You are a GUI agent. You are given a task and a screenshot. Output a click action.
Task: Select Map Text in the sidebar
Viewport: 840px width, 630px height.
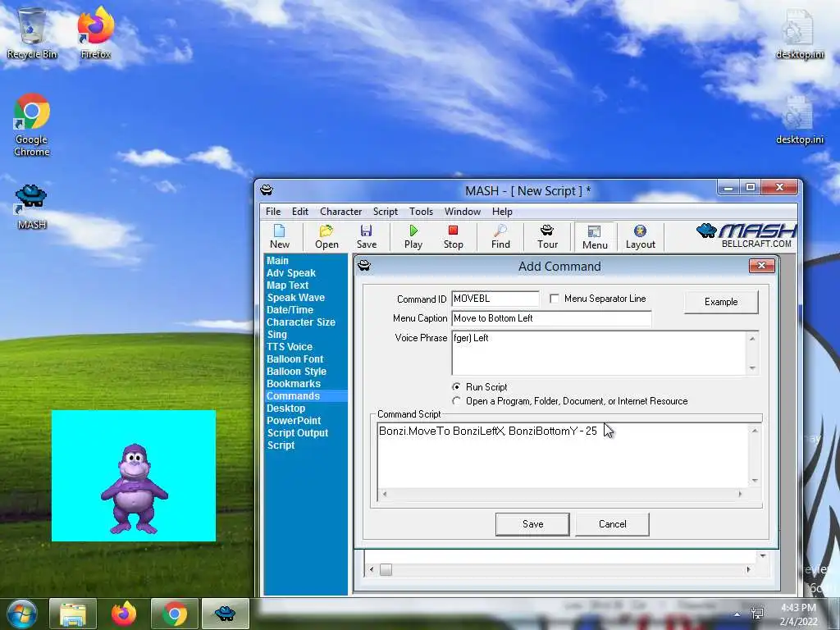pyautogui.click(x=288, y=285)
